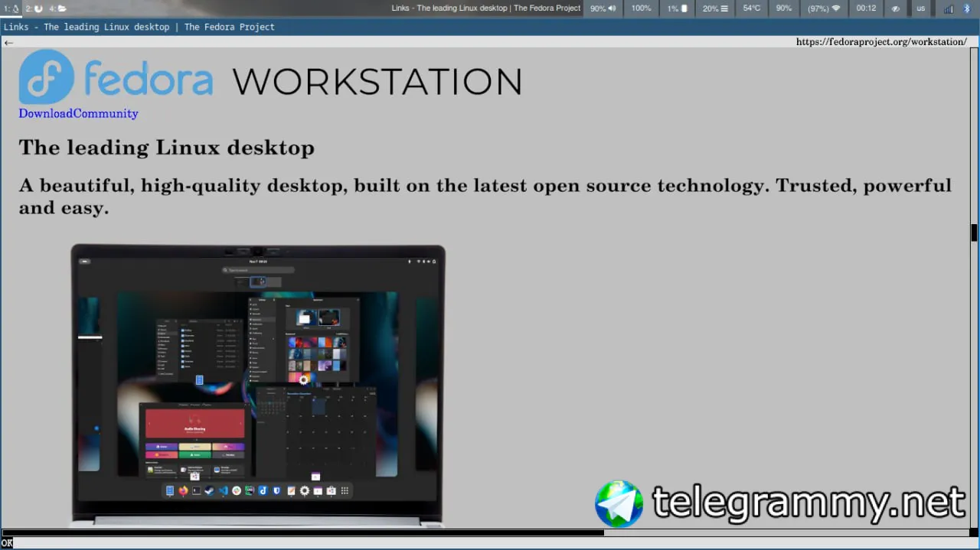Click the 54°C temperature readout
This screenshot has height=550, width=980.
tap(752, 8)
